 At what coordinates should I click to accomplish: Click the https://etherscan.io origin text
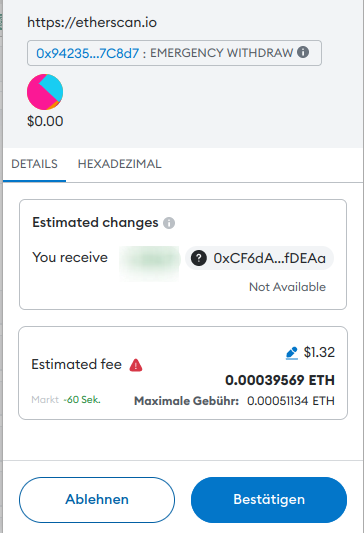click(92, 22)
